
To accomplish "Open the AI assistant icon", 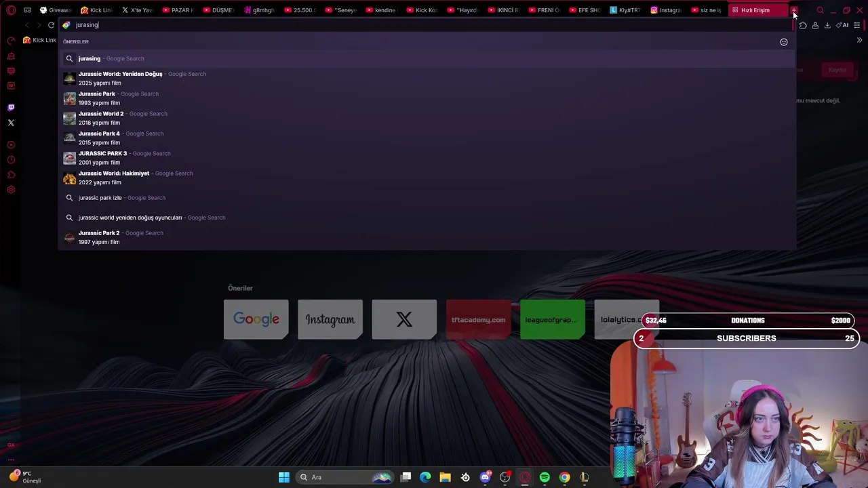I will (x=842, y=25).
